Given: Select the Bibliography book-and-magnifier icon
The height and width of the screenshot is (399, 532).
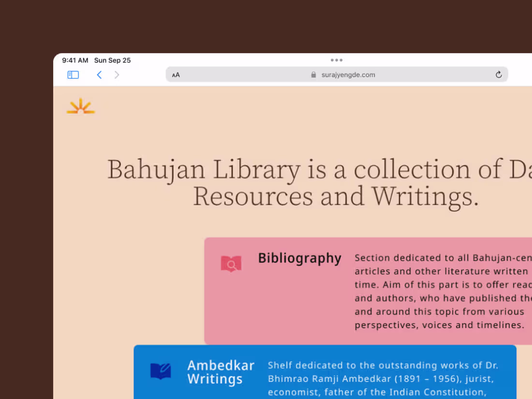Looking at the screenshot, I should click(x=231, y=264).
